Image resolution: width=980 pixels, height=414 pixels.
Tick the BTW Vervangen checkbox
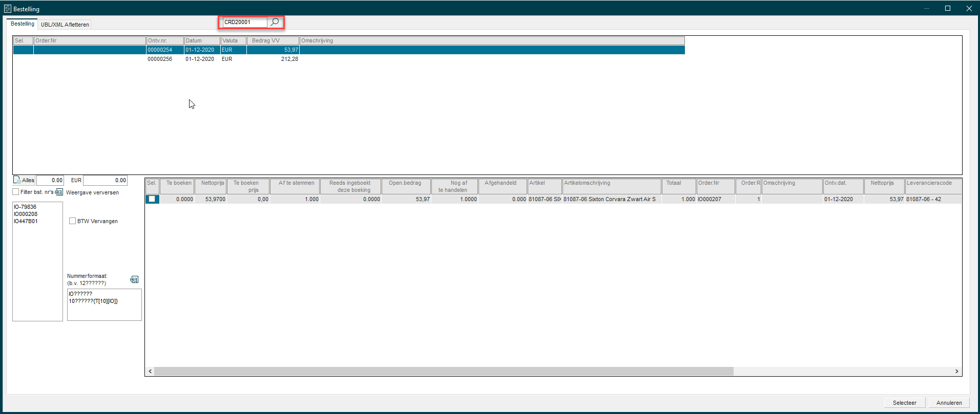click(73, 221)
